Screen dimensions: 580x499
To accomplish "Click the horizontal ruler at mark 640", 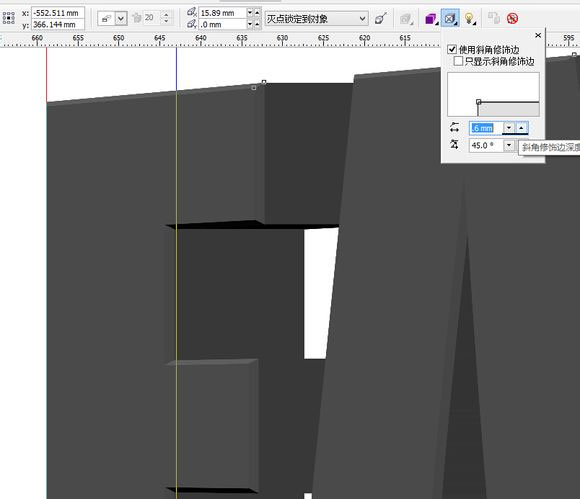I will click(201, 38).
